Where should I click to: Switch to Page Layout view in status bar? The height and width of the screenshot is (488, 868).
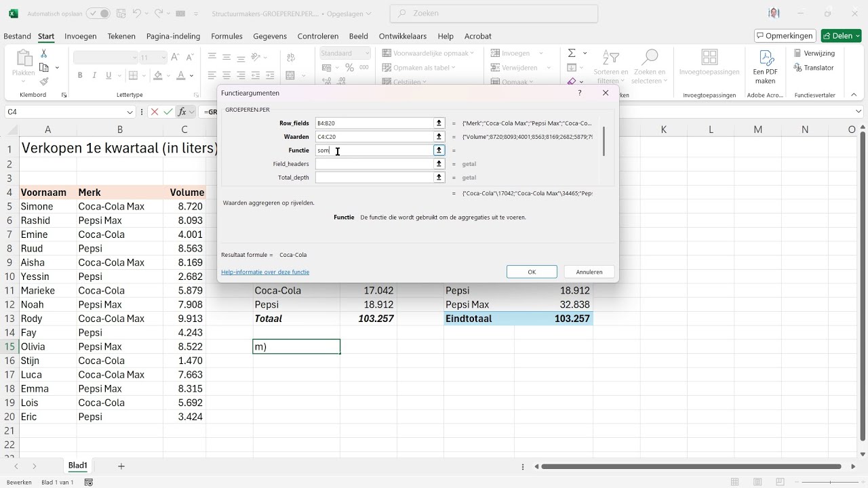757,482
